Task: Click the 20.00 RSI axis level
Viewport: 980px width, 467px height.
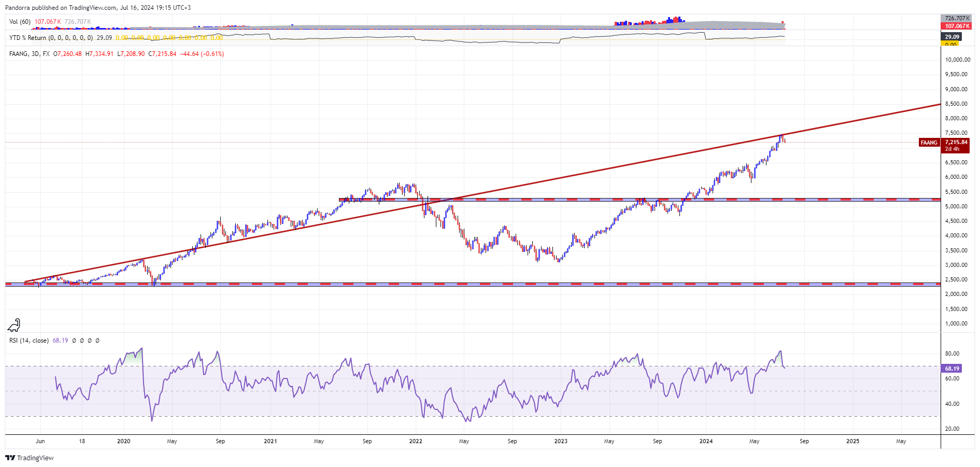Action: (x=952, y=429)
